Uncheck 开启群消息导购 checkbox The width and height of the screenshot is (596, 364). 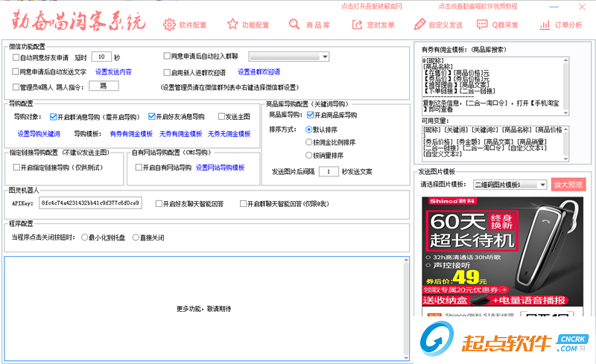[53, 117]
